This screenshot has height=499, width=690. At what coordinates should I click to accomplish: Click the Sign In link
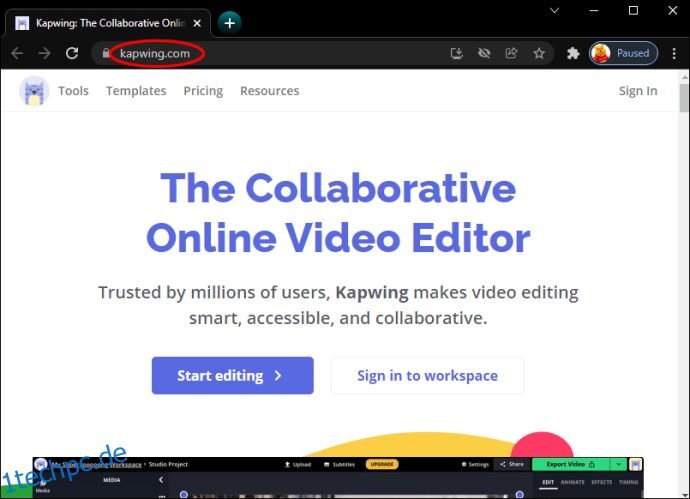(x=638, y=91)
